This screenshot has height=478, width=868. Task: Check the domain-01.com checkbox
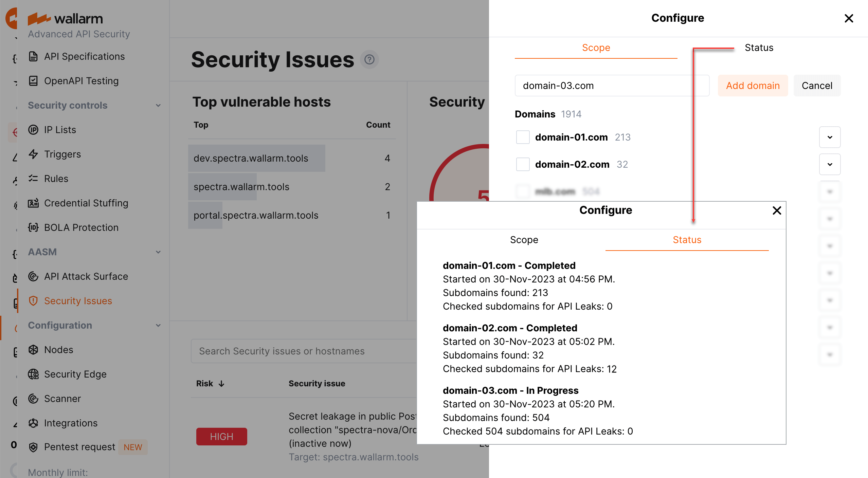(523, 137)
